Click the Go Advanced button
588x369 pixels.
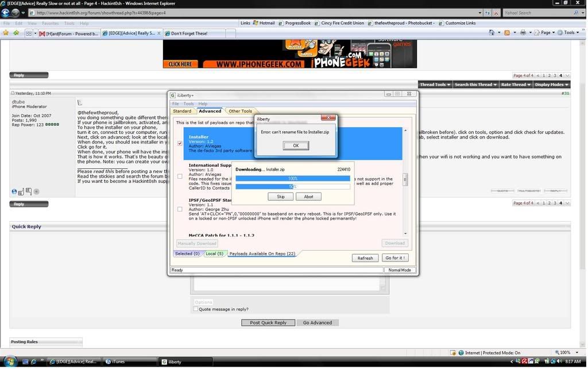click(x=318, y=322)
